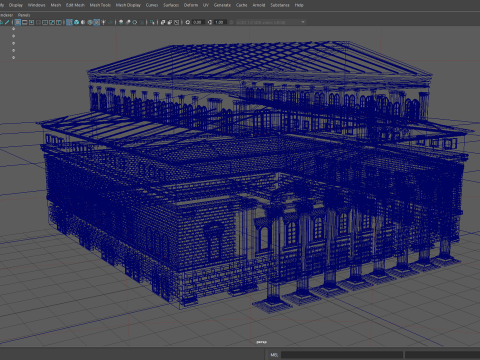Click the X-ray icon
Viewport: 480px width, 360px height.
(163, 22)
